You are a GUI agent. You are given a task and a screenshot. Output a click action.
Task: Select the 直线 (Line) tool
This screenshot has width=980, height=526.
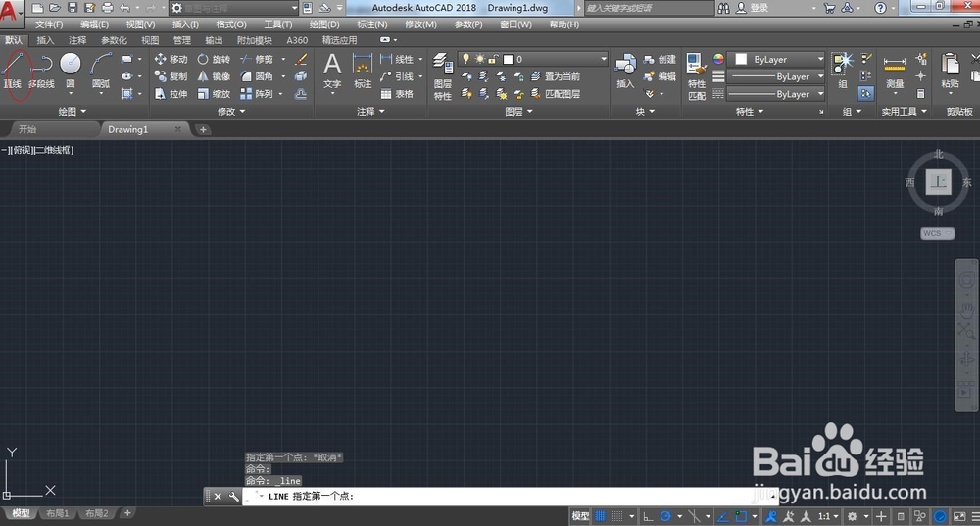pyautogui.click(x=14, y=72)
